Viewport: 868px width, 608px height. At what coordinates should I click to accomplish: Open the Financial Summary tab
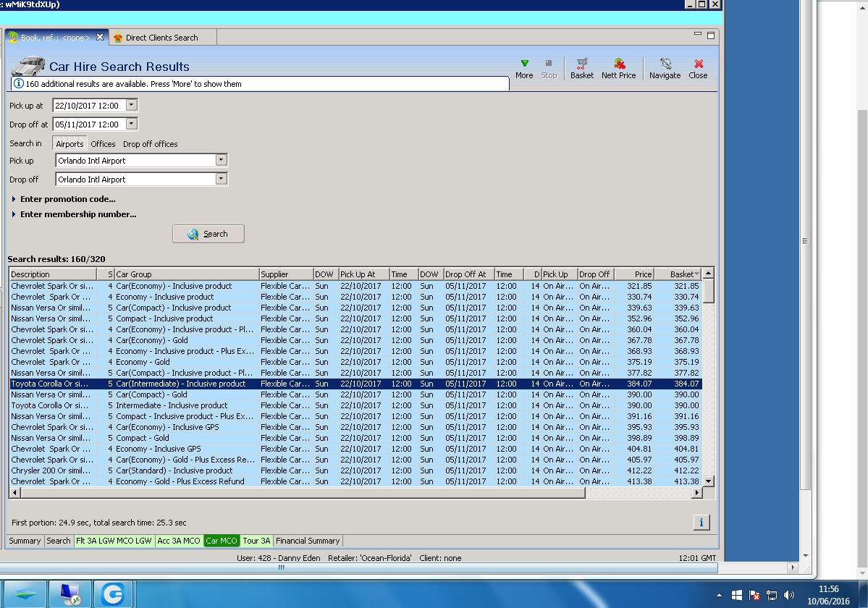point(308,541)
